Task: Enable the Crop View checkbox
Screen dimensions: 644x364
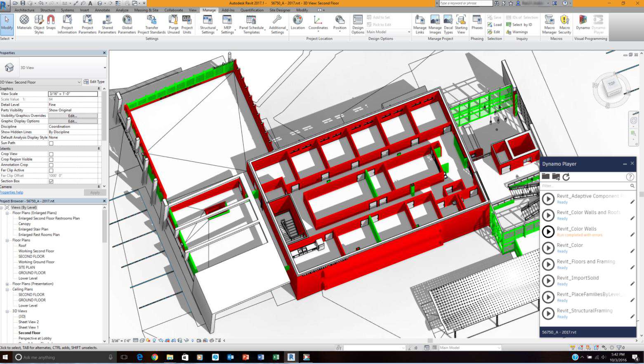Action: (x=51, y=153)
